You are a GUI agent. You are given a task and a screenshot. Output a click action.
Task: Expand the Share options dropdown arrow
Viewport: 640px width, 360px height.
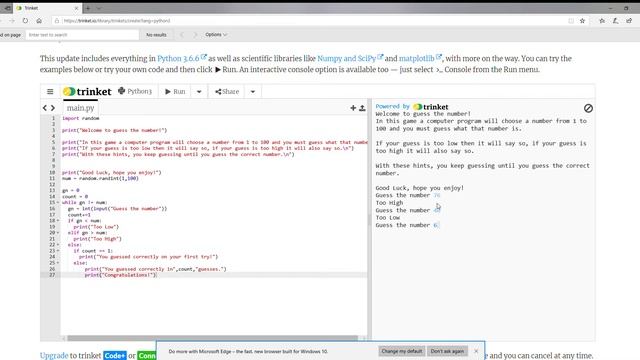(x=253, y=91)
